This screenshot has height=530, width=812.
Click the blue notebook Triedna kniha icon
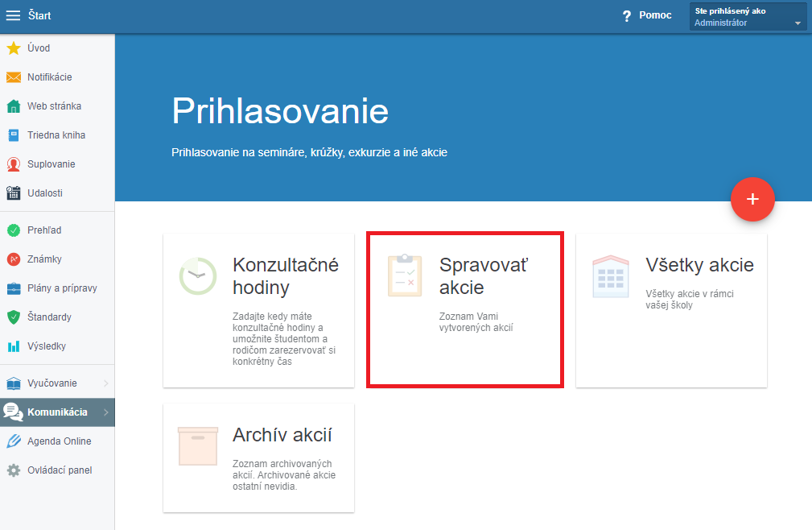coord(14,135)
